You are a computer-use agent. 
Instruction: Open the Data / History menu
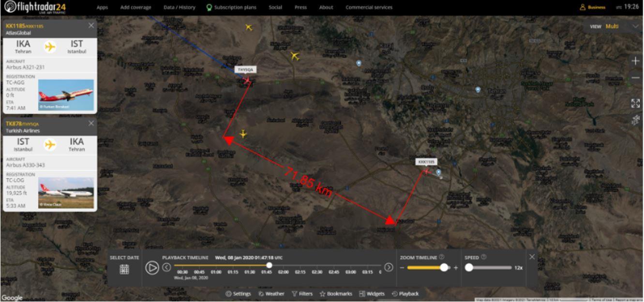click(x=179, y=7)
